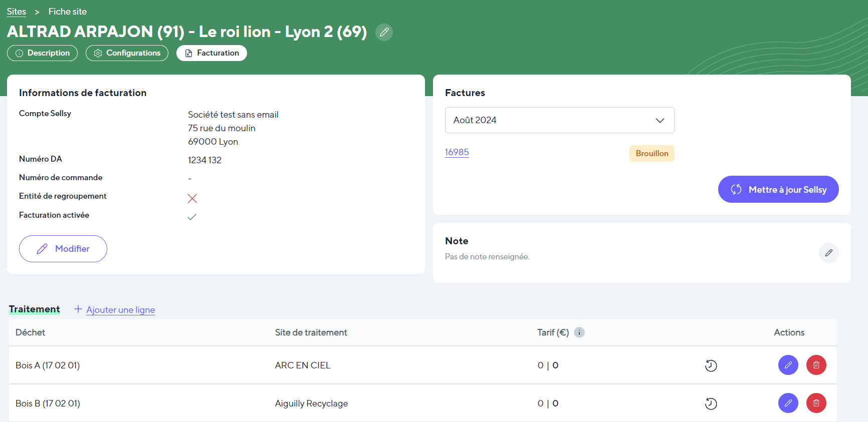The width and height of the screenshot is (868, 422).
Task: Delete the Bois A treatment line
Action: point(816,365)
